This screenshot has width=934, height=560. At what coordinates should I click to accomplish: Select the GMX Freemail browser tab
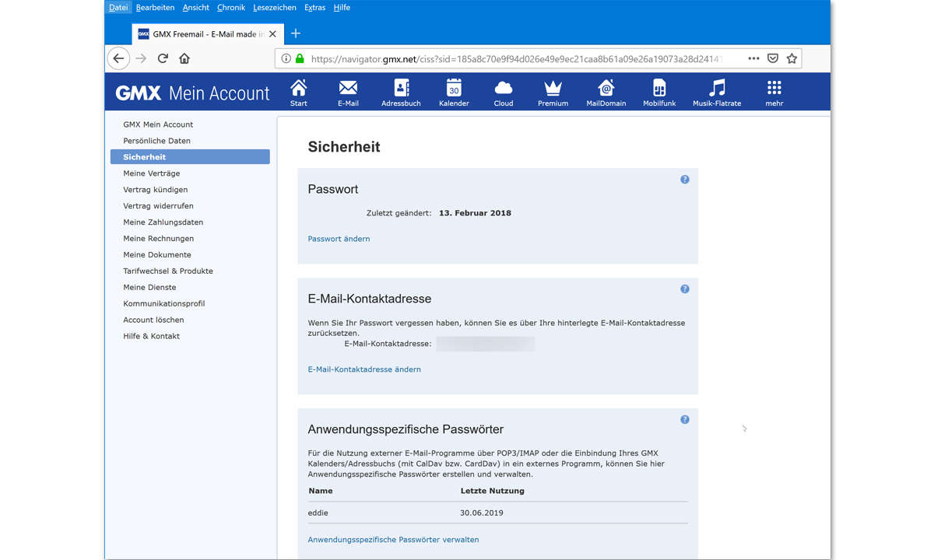coord(207,34)
